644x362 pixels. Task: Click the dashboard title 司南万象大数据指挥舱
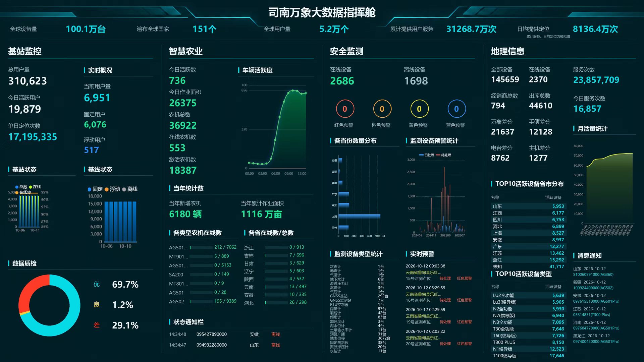click(322, 13)
